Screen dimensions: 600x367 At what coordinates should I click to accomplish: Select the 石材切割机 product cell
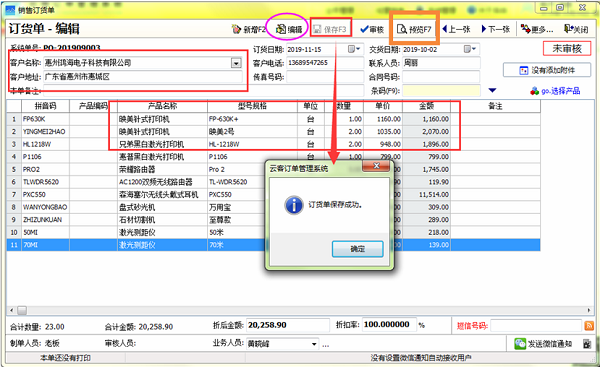[162, 220]
